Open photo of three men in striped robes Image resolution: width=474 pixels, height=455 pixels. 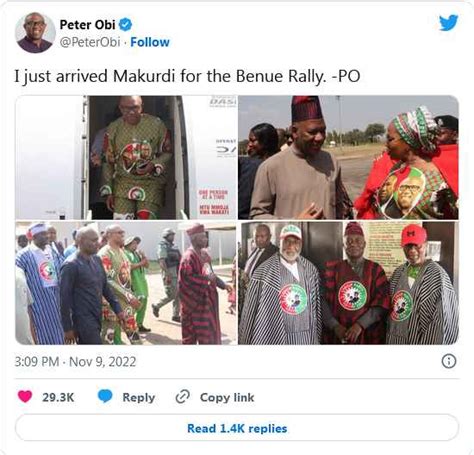[x=348, y=283]
